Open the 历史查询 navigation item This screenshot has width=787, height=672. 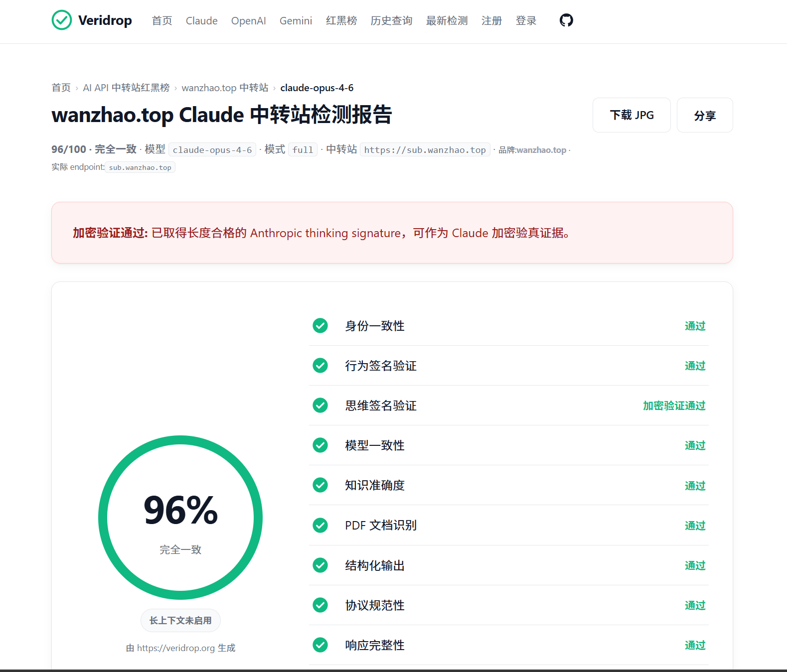pos(392,21)
